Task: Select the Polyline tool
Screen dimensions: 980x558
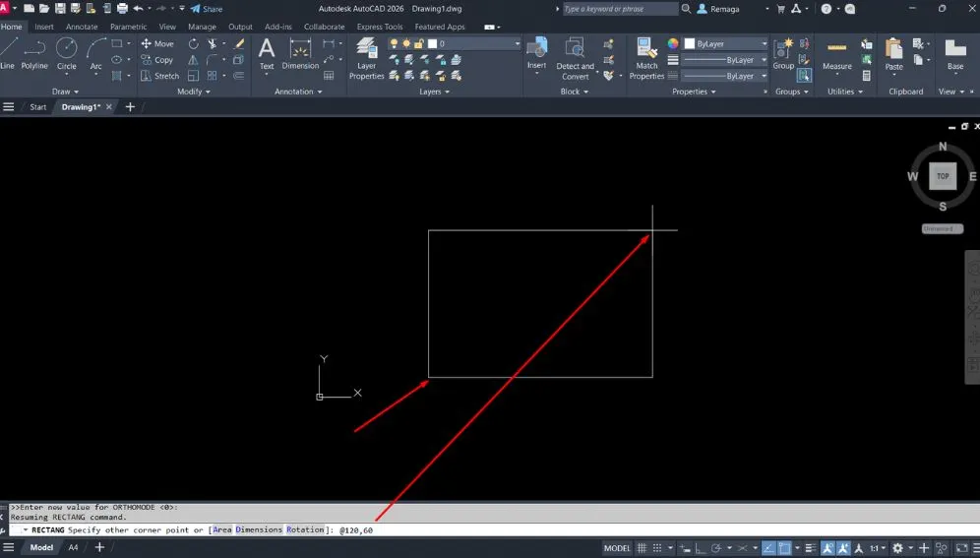Action: pos(34,53)
